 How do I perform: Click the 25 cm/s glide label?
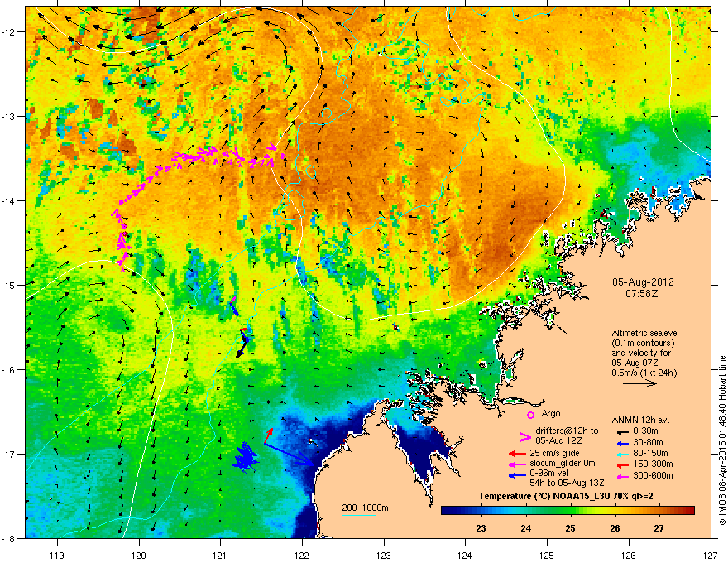tap(554, 453)
